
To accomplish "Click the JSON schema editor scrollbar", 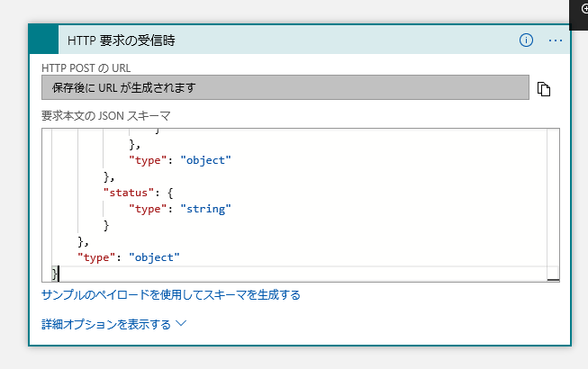I will [x=553, y=205].
